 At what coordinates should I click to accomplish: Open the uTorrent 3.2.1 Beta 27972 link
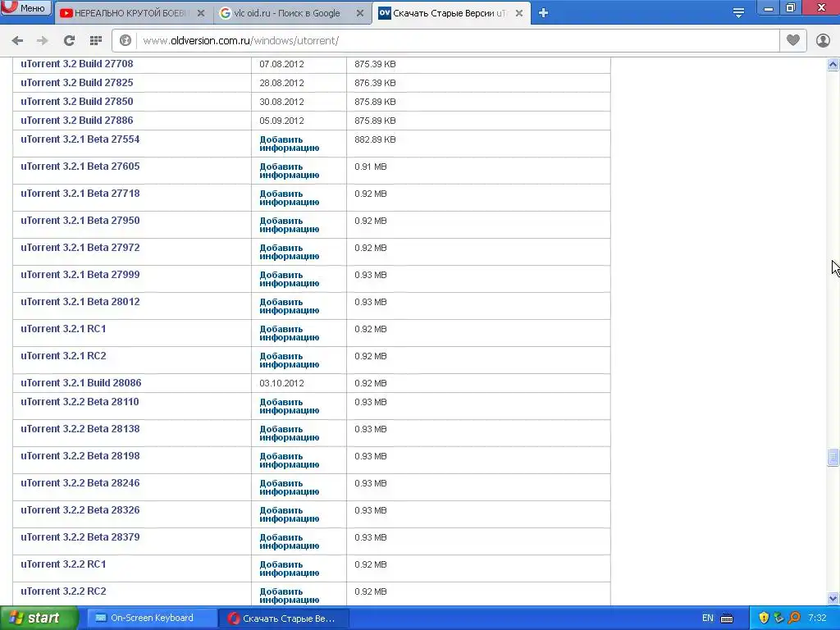click(80, 248)
